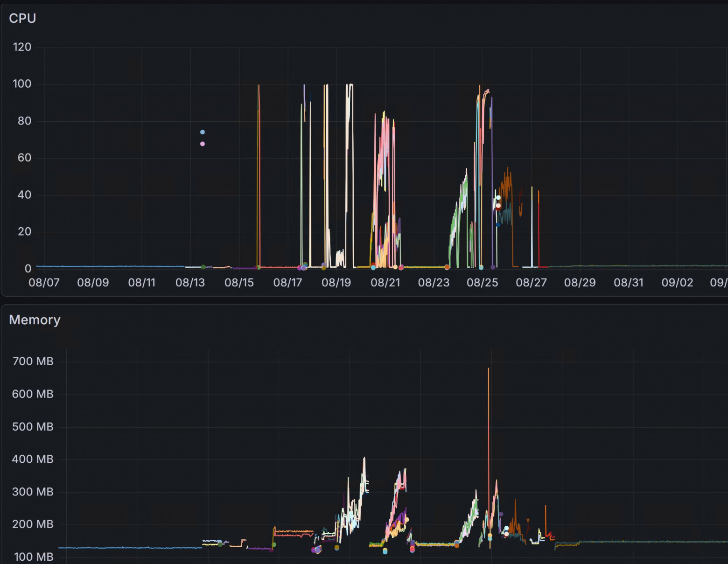Click the 09/02 date label on CPU axis
Image resolution: width=728 pixels, height=564 pixels.
[x=677, y=282]
